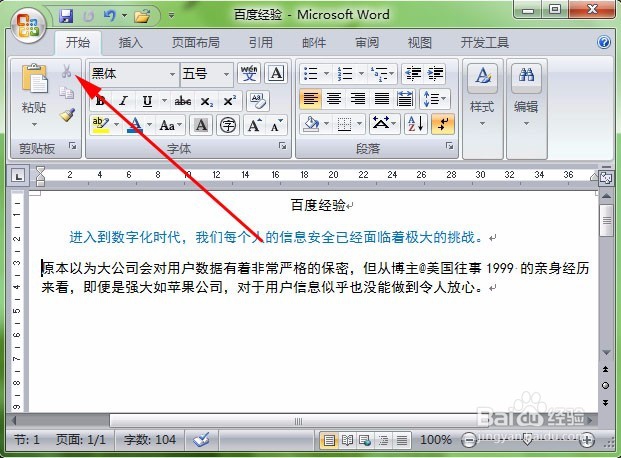Screen dimensions: 621x458
Task: Open the 引用 tab
Action: [x=261, y=42]
